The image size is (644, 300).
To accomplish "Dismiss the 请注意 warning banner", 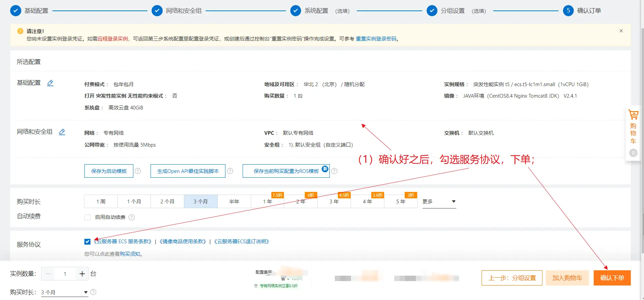I will pyautogui.click(x=621, y=31).
